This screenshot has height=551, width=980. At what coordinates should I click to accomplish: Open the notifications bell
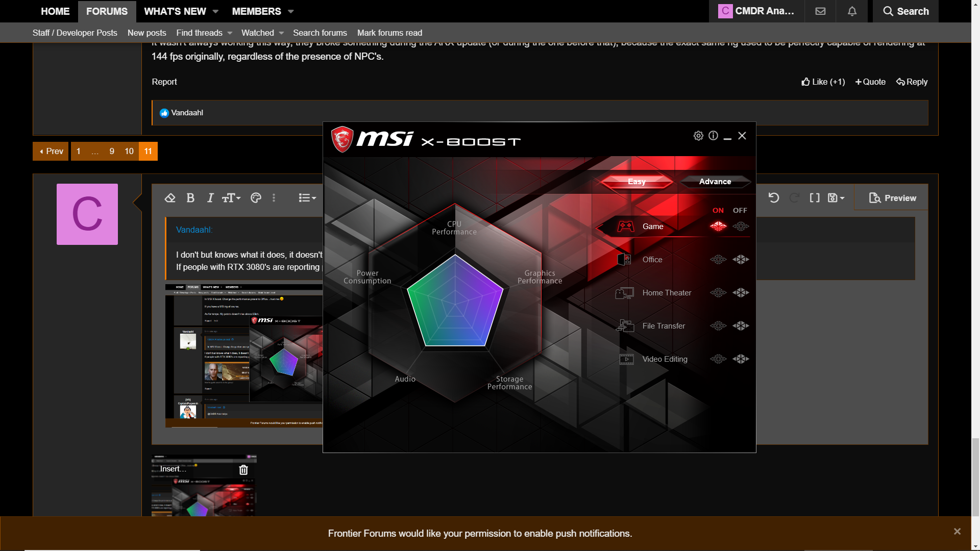click(852, 11)
